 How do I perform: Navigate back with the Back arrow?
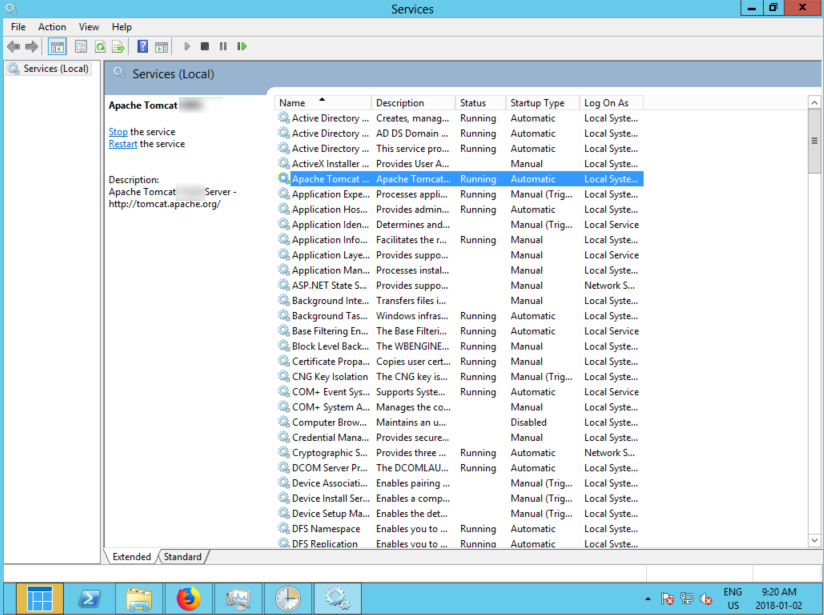(13, 46)
